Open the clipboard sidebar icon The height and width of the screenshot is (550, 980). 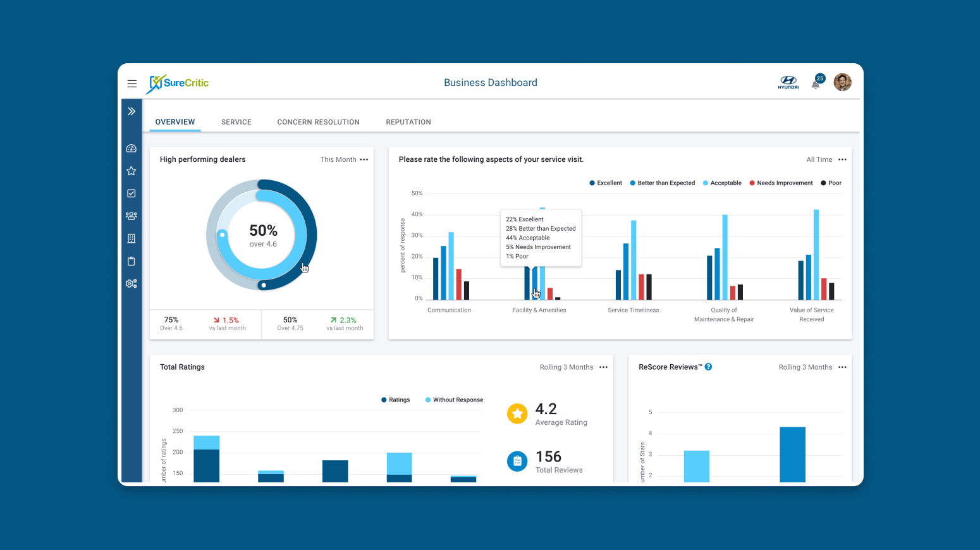[x=132, y=261]
